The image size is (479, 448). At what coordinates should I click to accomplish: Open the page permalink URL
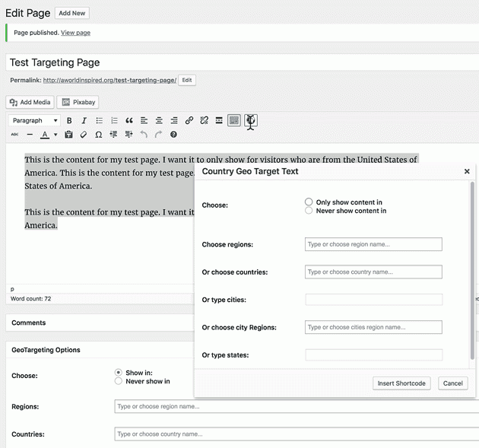coord(109,80)
